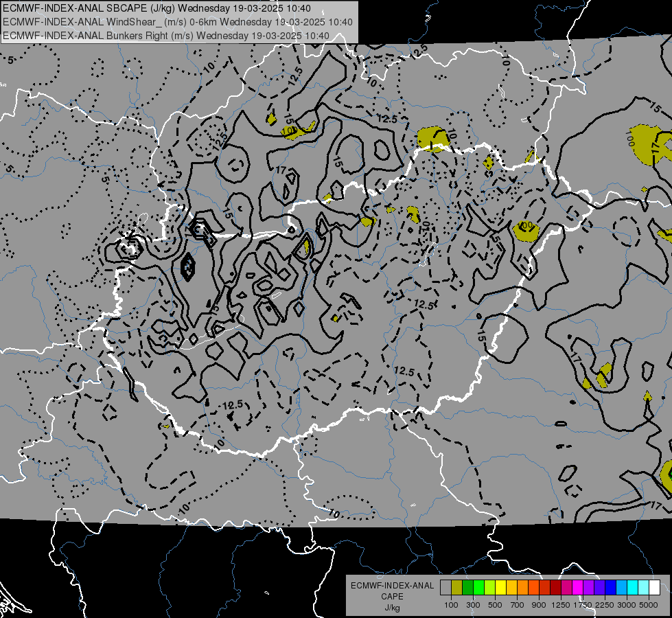Click the yellow-green legend swatch
This screenshot has width=672, height=618.
[489, 588]
